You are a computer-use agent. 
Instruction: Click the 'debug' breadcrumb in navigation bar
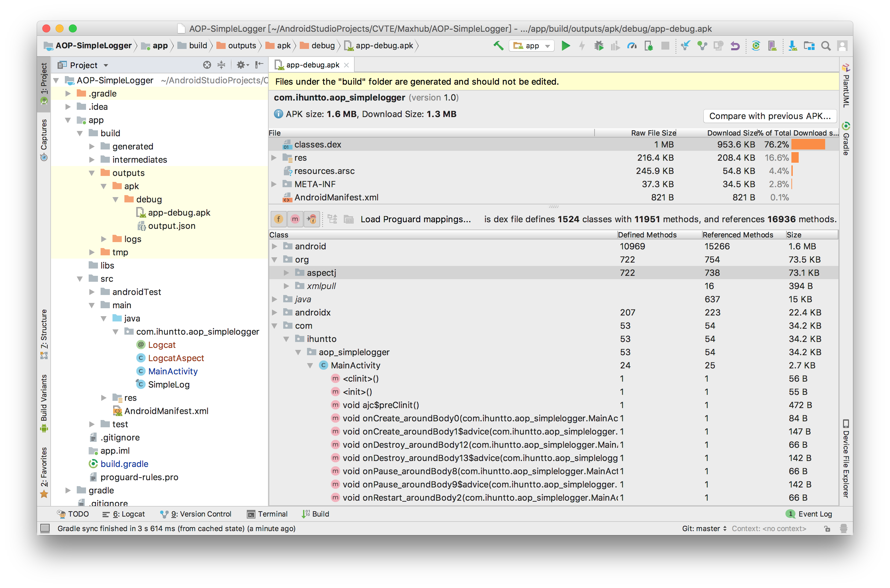pos(317,46)
